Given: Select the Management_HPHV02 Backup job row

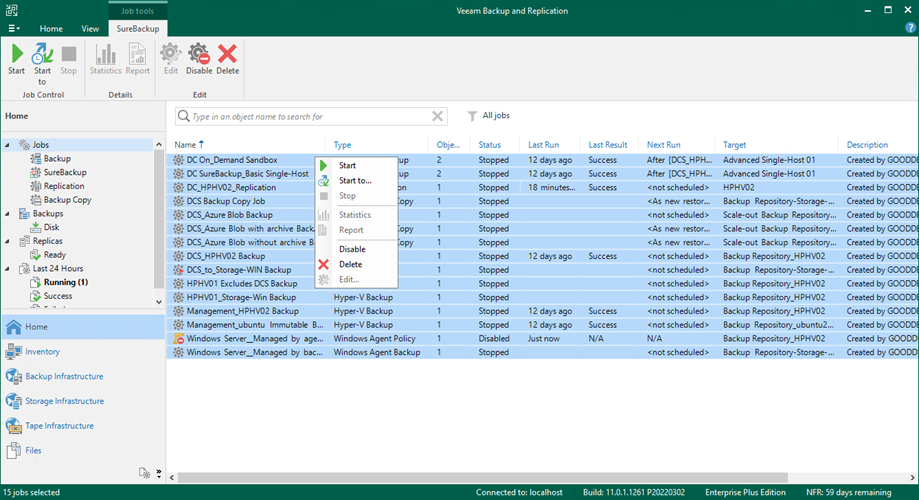Looking at the screenshot, I should (543, 311).
